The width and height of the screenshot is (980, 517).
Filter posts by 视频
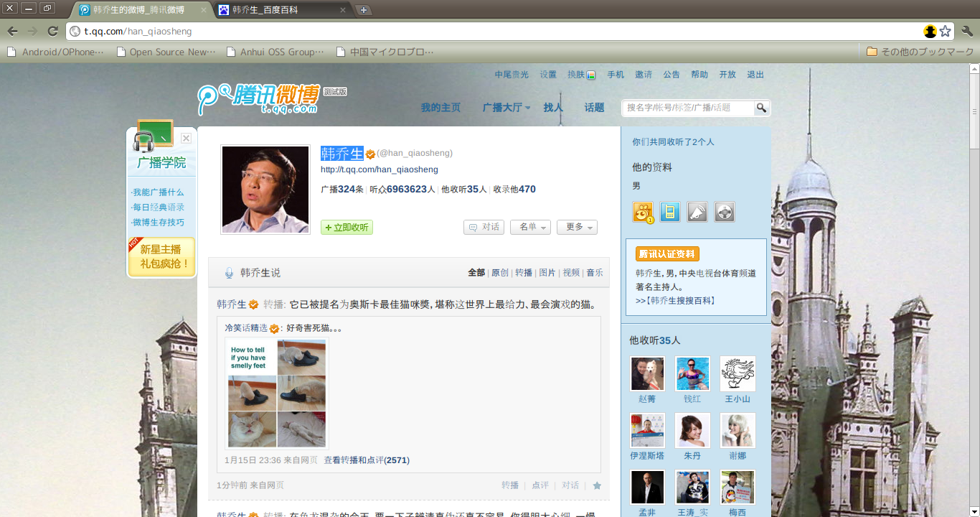click(x=571, y=273)
